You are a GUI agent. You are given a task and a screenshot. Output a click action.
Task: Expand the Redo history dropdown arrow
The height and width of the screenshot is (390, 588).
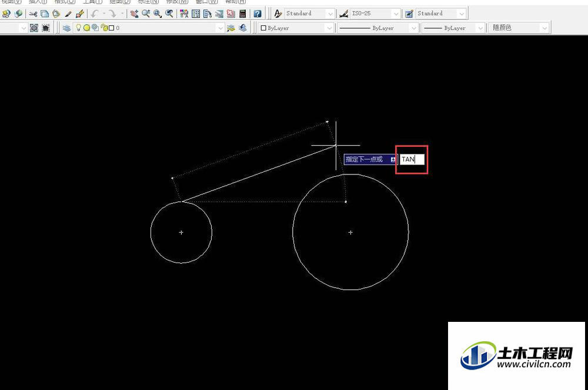click(122, 14)
